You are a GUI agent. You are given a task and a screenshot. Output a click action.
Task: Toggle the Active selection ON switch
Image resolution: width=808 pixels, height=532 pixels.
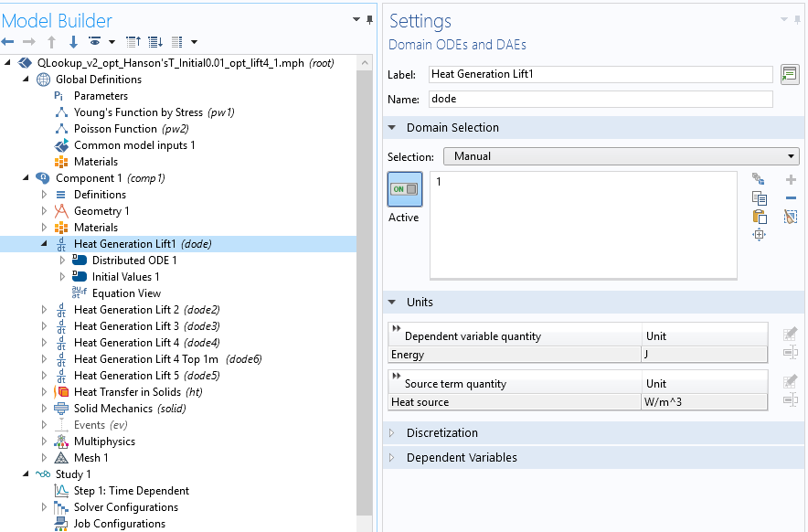tap(404, 189)
